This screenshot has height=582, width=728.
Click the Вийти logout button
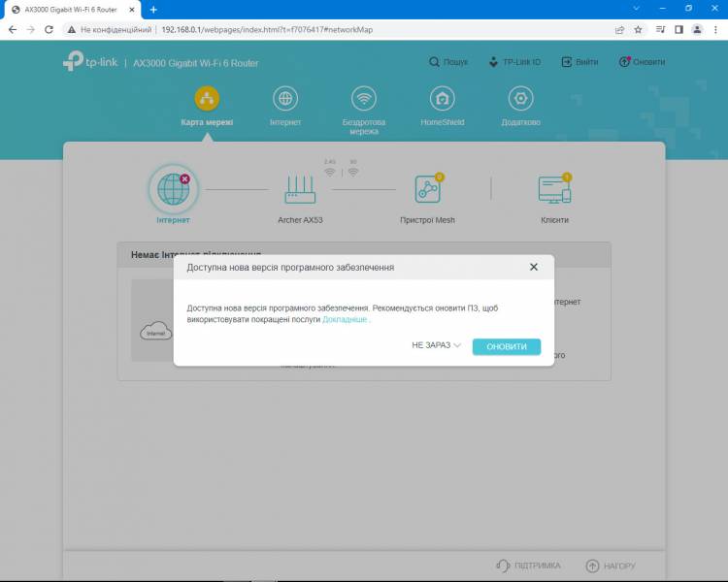579,62
